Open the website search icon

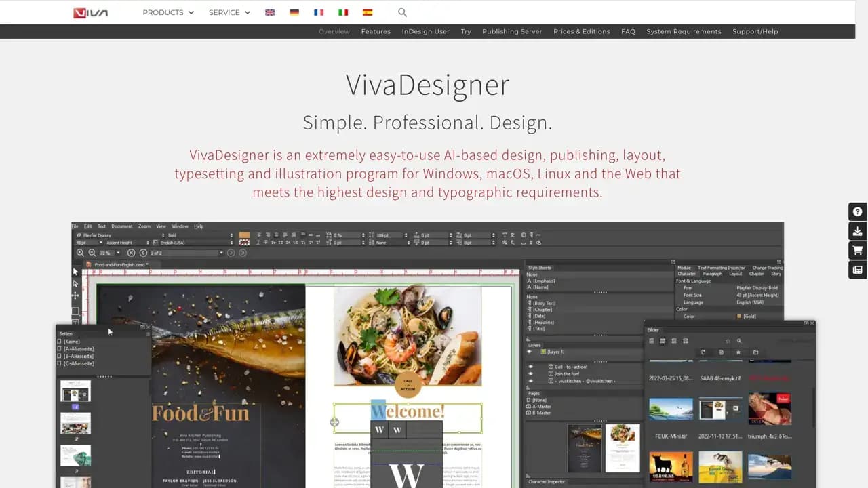click(x=402, y=12)
